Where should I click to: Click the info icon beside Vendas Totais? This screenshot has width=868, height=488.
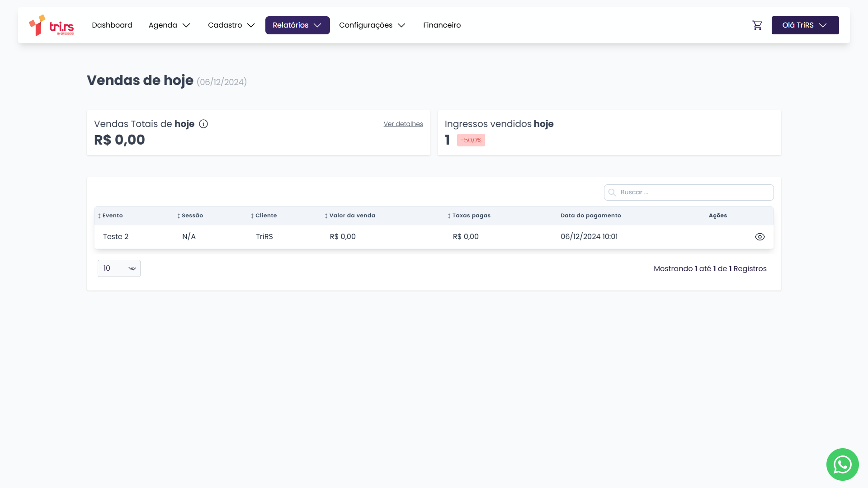point(203,124)
